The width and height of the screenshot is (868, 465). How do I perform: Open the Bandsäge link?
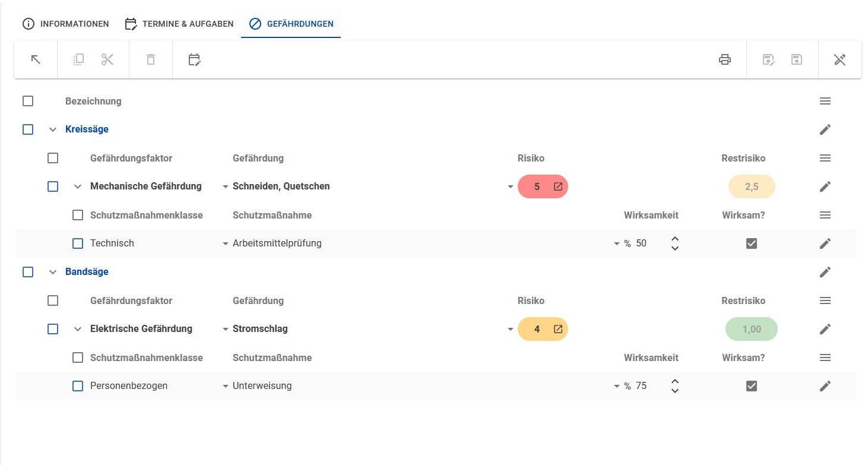click(87, 272)
